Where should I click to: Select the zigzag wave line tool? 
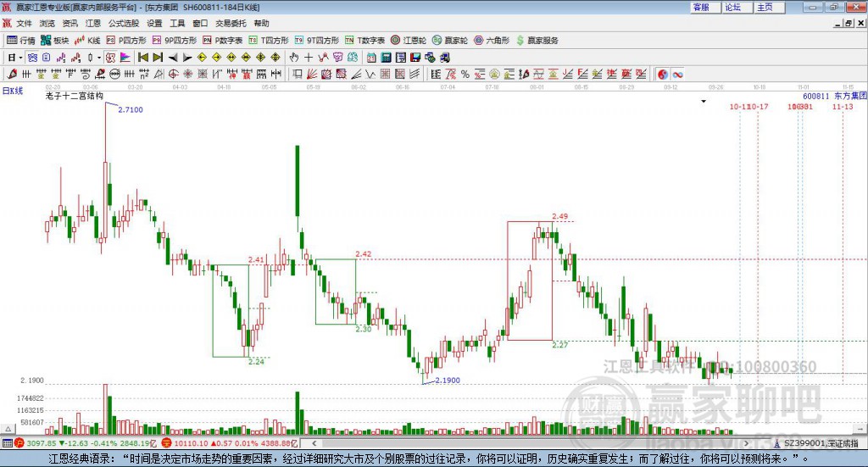(371, 74)
